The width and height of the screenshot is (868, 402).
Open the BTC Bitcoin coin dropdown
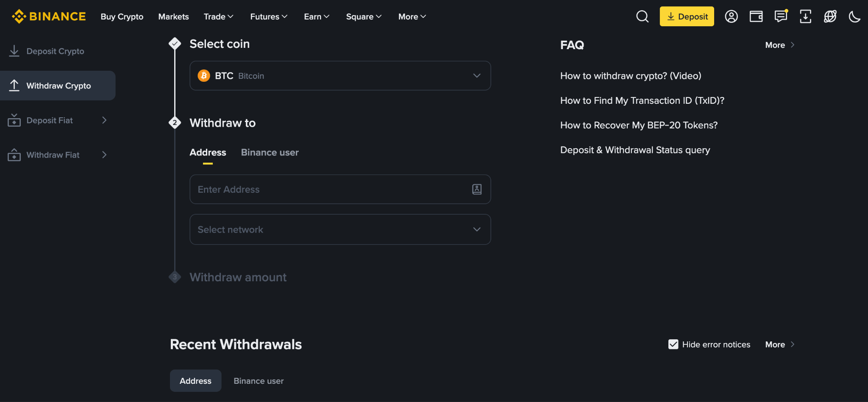tap(340, 76)
